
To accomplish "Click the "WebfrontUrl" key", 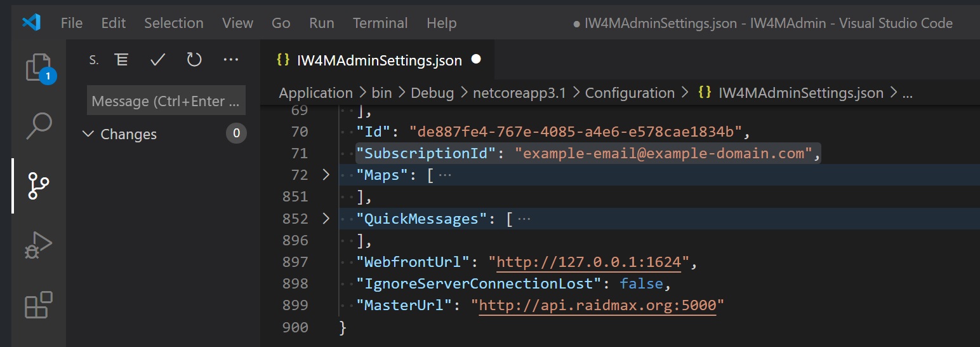I will coord(413,262).
